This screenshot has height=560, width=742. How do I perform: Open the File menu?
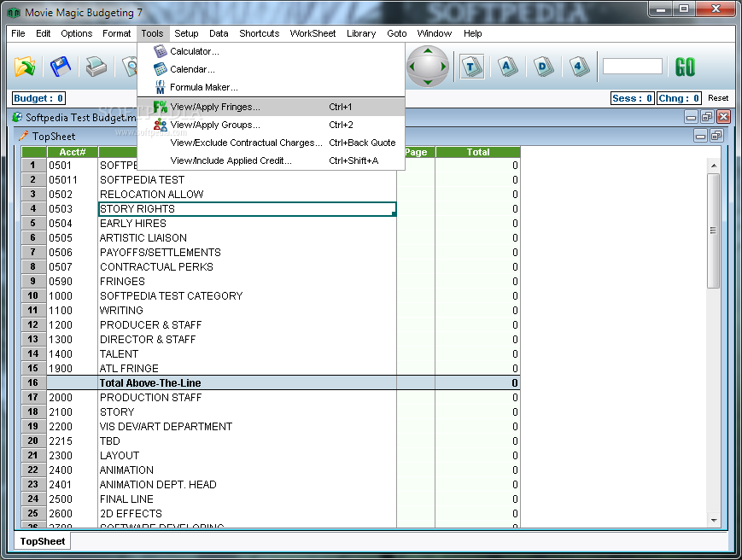(18, 33)
